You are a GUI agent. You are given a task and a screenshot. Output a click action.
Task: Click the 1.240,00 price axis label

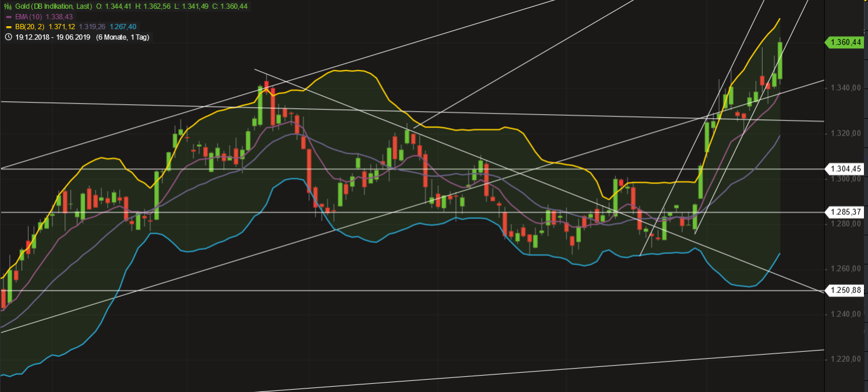846,315
